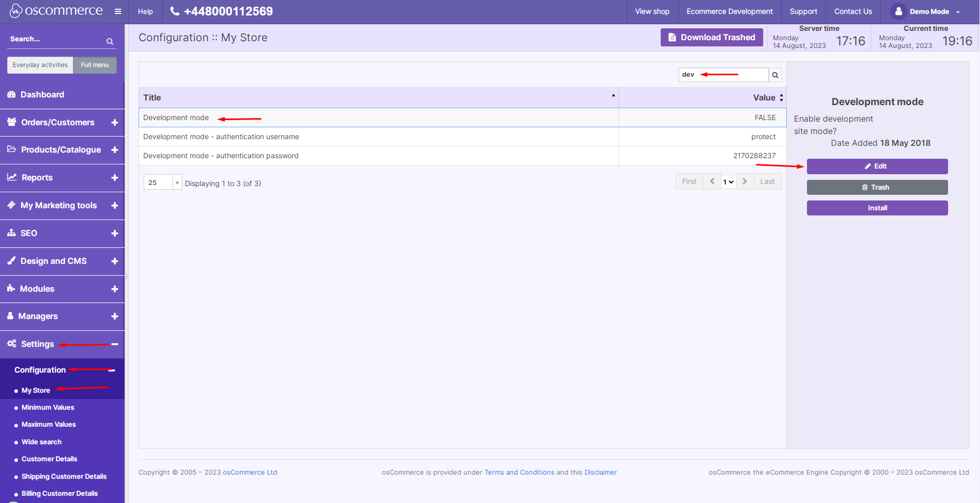
Task: Click the sidebar search magnifier icon
Action: [110, 41]
